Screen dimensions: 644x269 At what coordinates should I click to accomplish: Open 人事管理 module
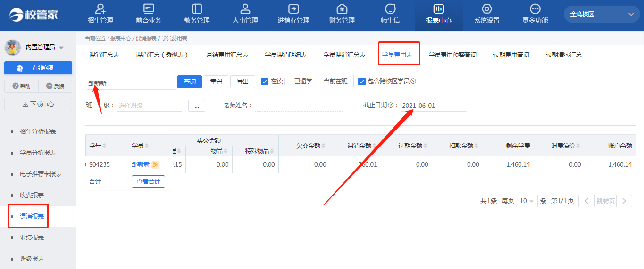pyautogui.click(x=245, y=14)
